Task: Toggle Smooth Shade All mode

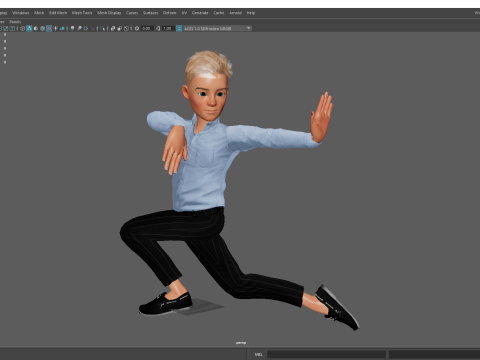Action: coord(29,28)
